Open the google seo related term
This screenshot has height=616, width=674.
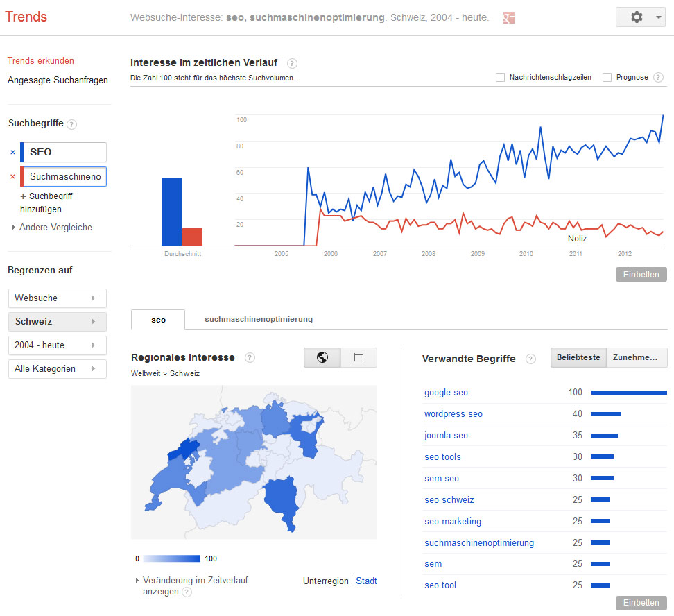pos(446,393)
